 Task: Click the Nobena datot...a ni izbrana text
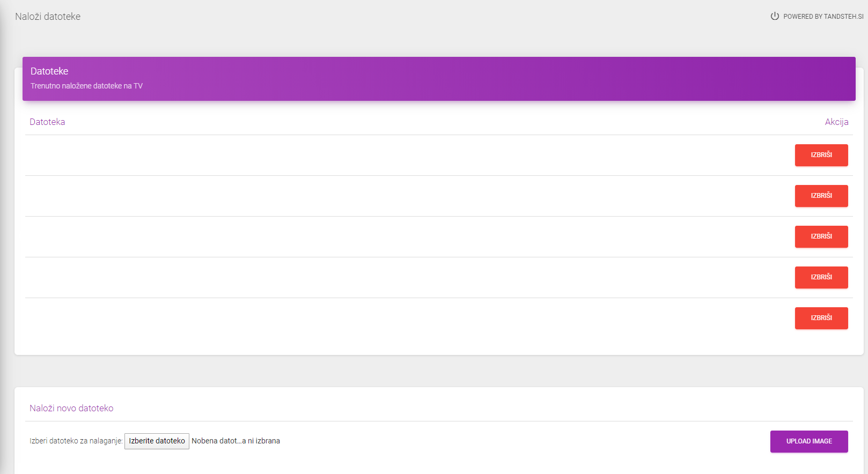(236, 441)
